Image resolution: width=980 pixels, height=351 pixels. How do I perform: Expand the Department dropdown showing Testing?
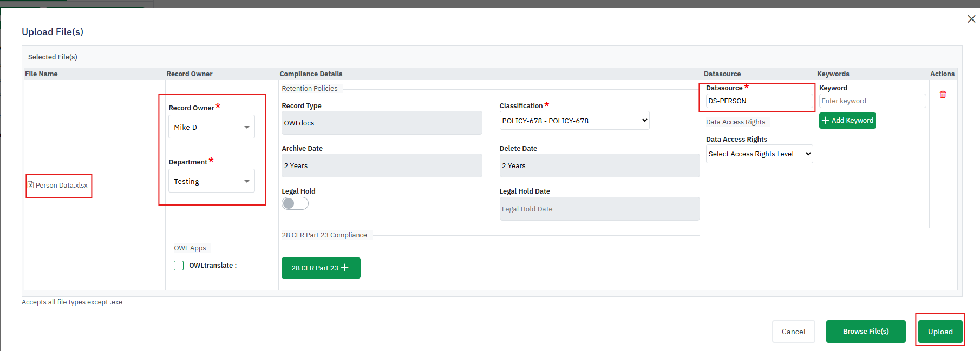click(x=212, y=181)
